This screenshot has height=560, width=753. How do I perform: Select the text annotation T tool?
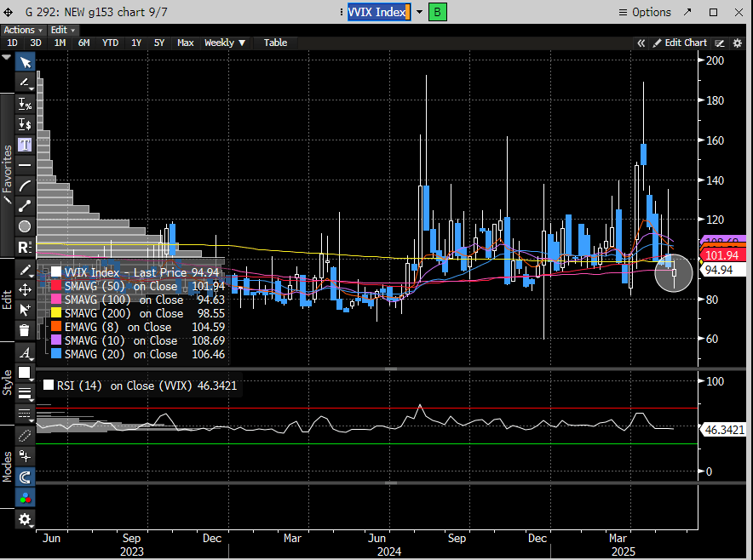point(25,144)
